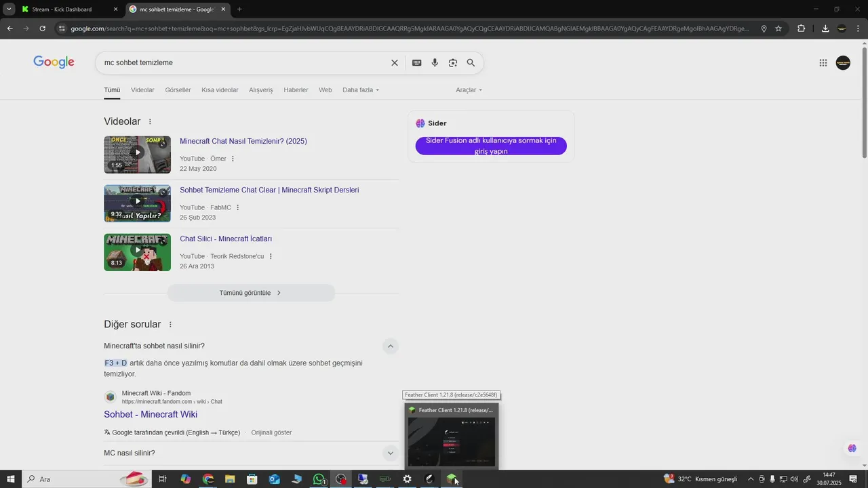
Task: Click the Feather Client window preview thumbnail
Action: tap(451, 441)
